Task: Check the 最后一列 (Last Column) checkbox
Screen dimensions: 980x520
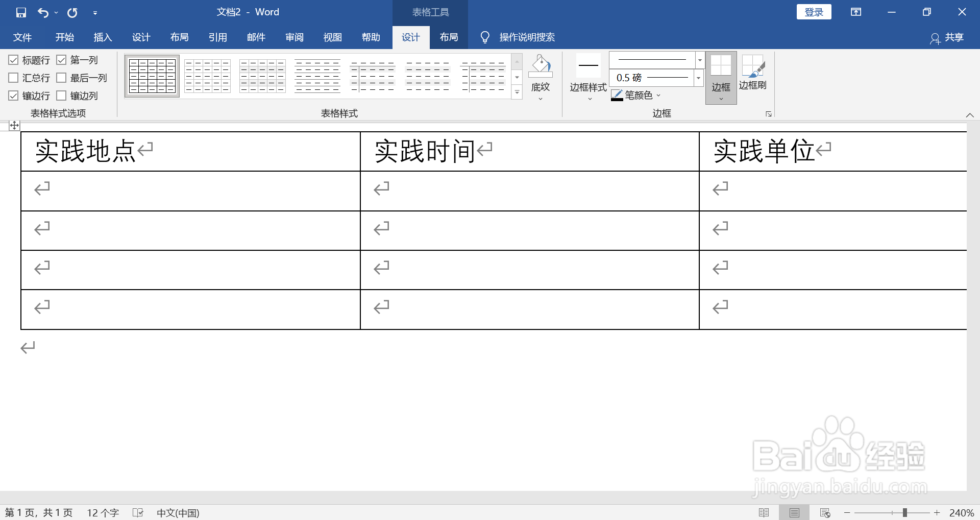Action: point(62,78)
